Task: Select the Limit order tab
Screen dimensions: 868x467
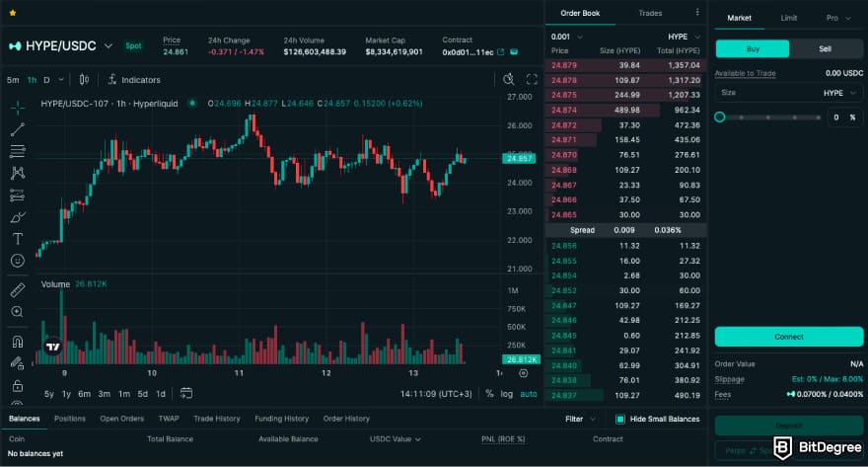Action: tap(789, 19)
